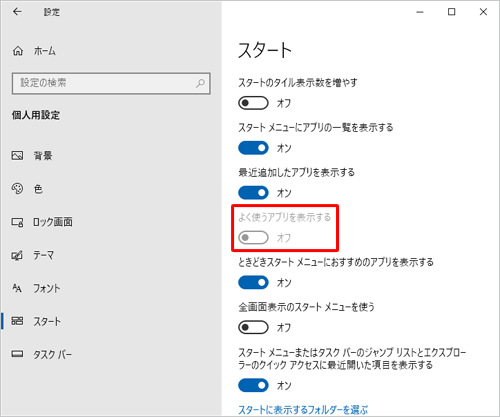
Task: Disable 最近開いた項目を表示する switch
Action: pos(253,385)
